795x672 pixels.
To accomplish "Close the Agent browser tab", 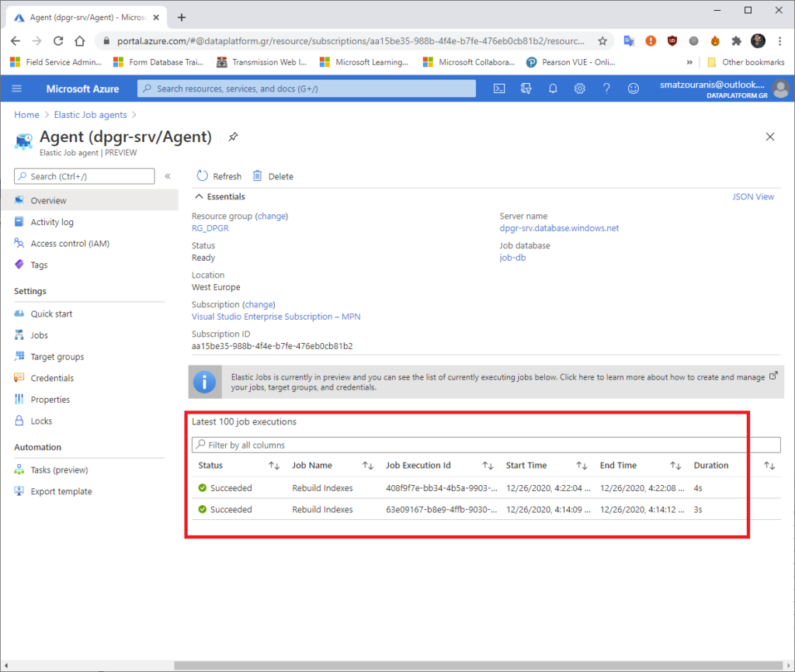I will tap(156, 17).
